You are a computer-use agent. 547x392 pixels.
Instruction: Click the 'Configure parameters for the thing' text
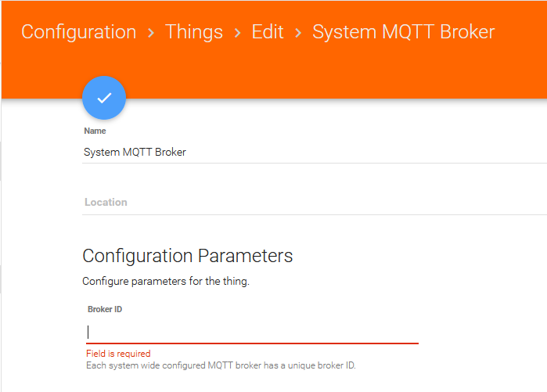point(166,280)
